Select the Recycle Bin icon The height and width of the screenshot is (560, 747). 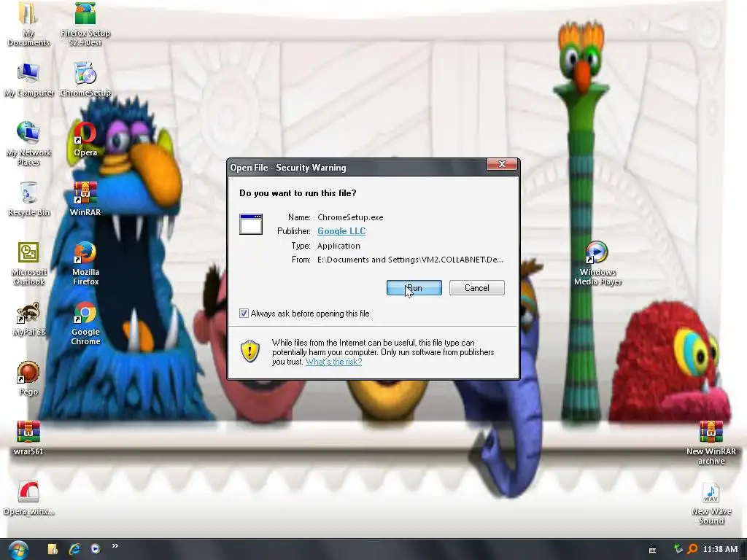point(28,199)
